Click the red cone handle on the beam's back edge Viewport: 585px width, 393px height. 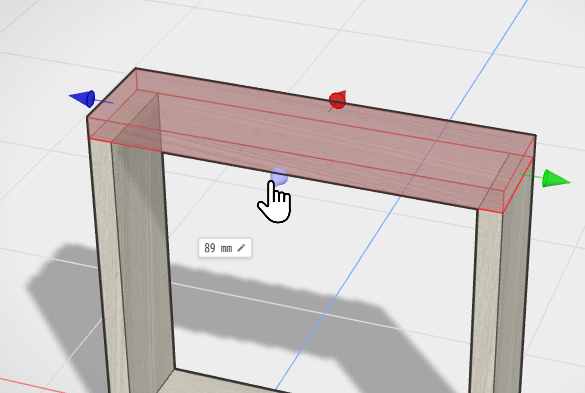[x=338, y=100]
